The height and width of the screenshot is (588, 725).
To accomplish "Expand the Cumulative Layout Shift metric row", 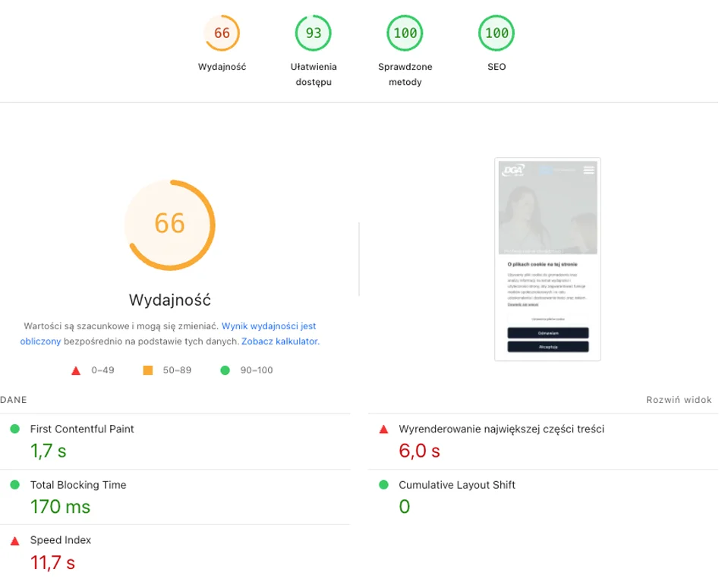I will point(457,485).
